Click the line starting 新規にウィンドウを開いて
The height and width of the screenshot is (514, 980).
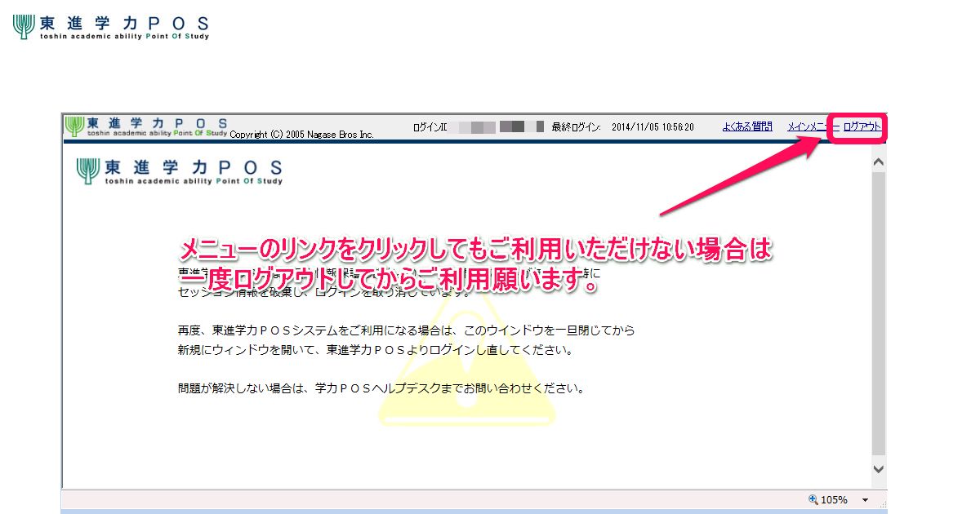pos(376,350)
